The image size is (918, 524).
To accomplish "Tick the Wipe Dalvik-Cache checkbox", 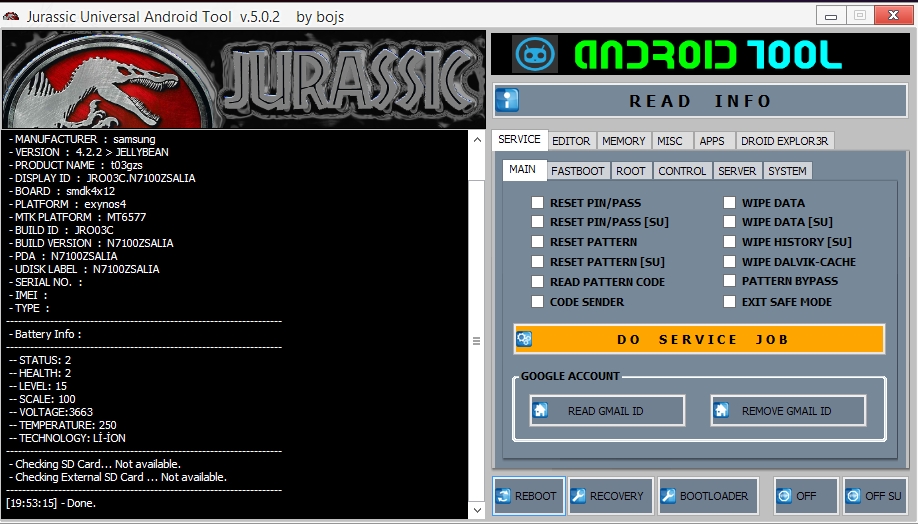I will 731,262.
